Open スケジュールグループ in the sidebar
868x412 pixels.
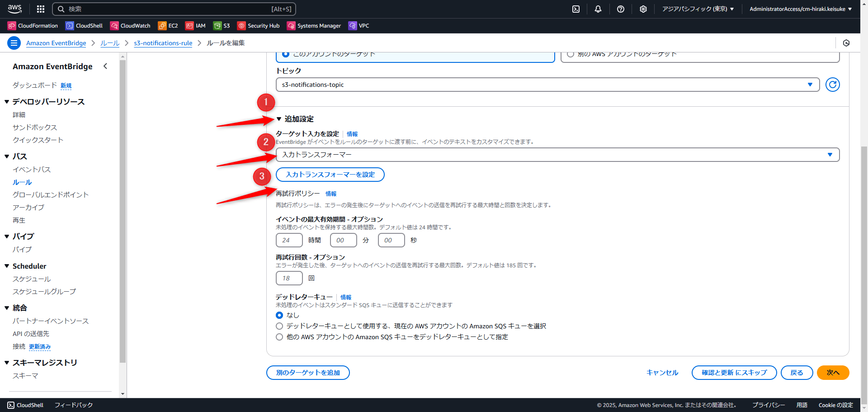[44, 292]
